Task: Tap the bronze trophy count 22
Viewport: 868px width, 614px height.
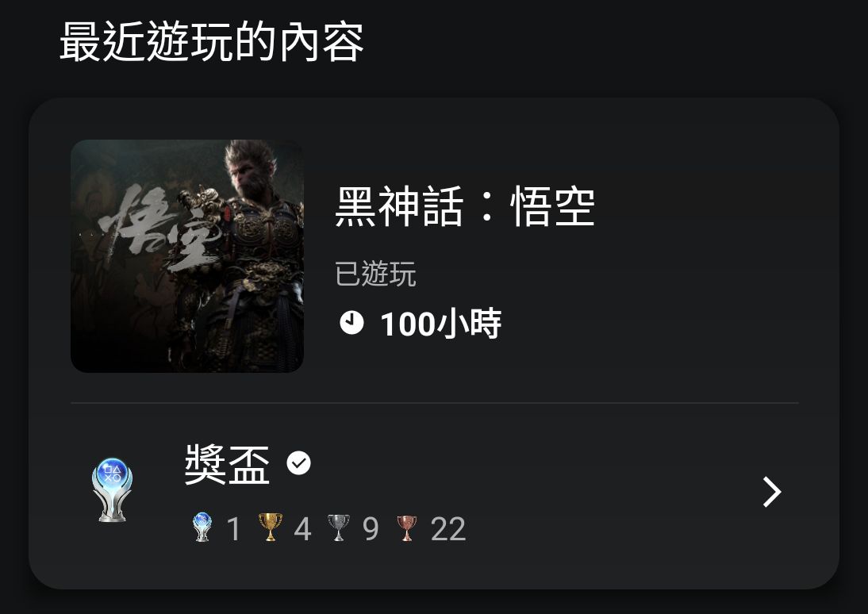Action: pos(448,529)
